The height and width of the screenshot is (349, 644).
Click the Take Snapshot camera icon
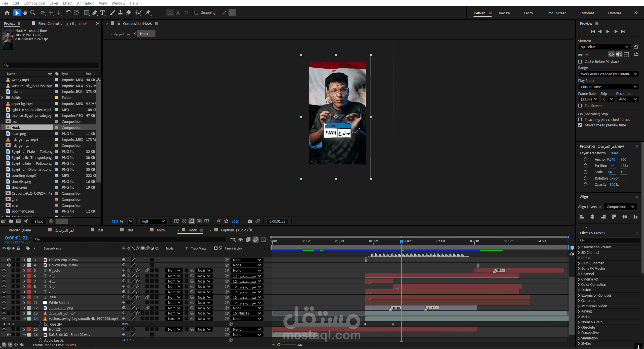(x=250, y=221)
